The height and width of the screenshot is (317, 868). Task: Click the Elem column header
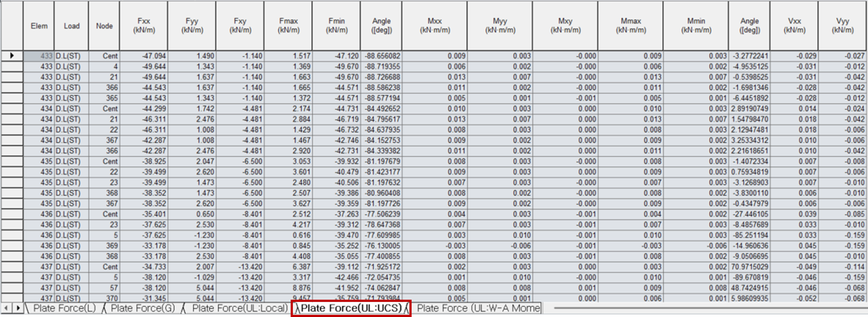pyautogui.click(x=39, y=26)
